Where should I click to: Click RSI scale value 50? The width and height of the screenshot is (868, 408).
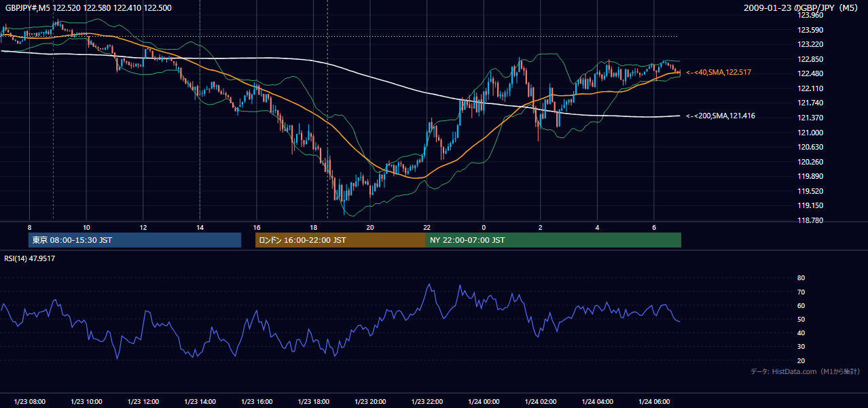801,319
